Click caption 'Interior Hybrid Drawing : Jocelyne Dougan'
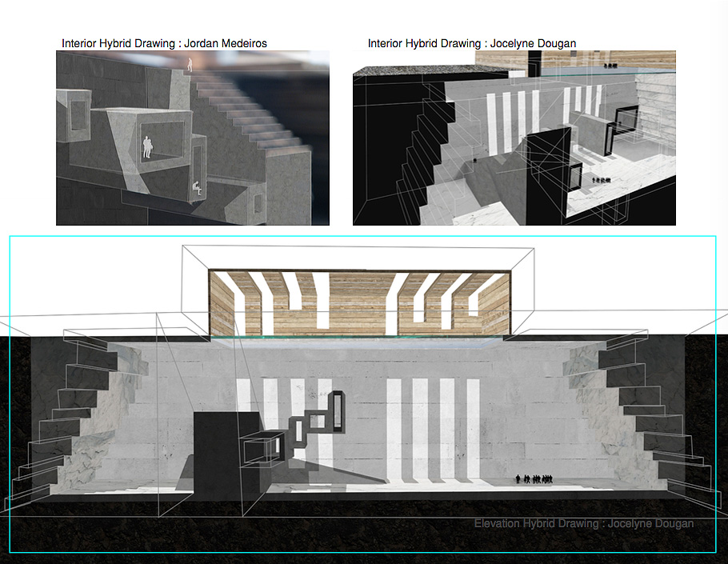Screen dimensions: 728x564 [x=472, y=43]
